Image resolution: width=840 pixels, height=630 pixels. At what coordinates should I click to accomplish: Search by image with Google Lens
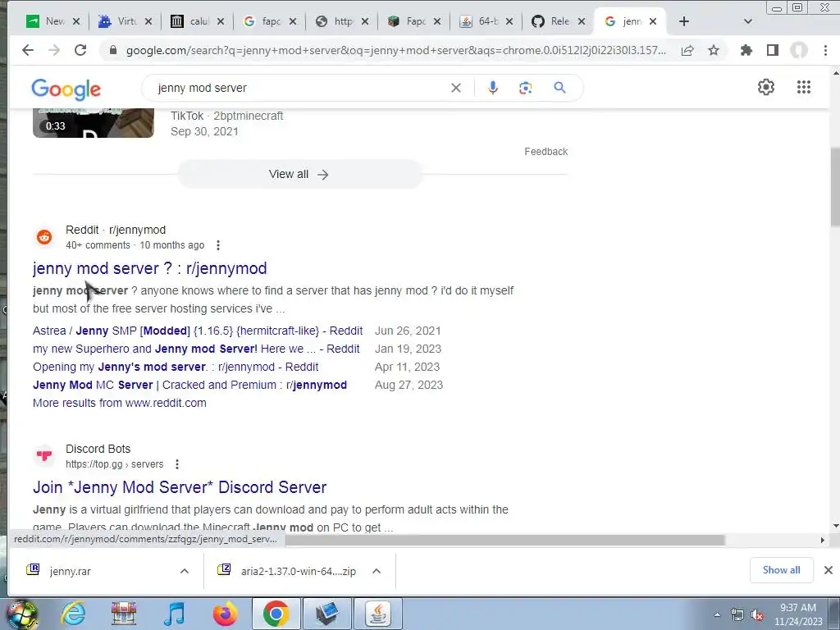(526, 88)
